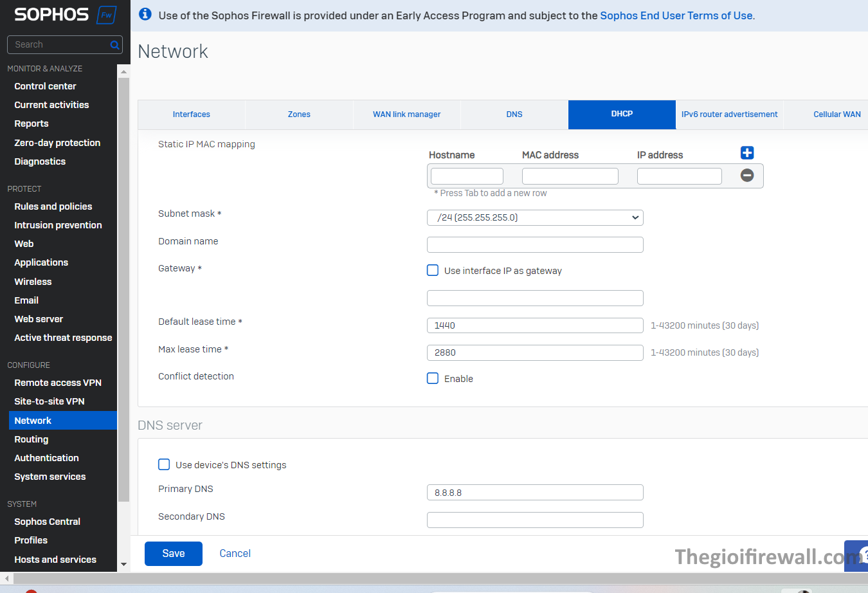This screenshot has height=593, width=868.
Task: Open Profiles in sidebar
Action: [x=31, y=540]
